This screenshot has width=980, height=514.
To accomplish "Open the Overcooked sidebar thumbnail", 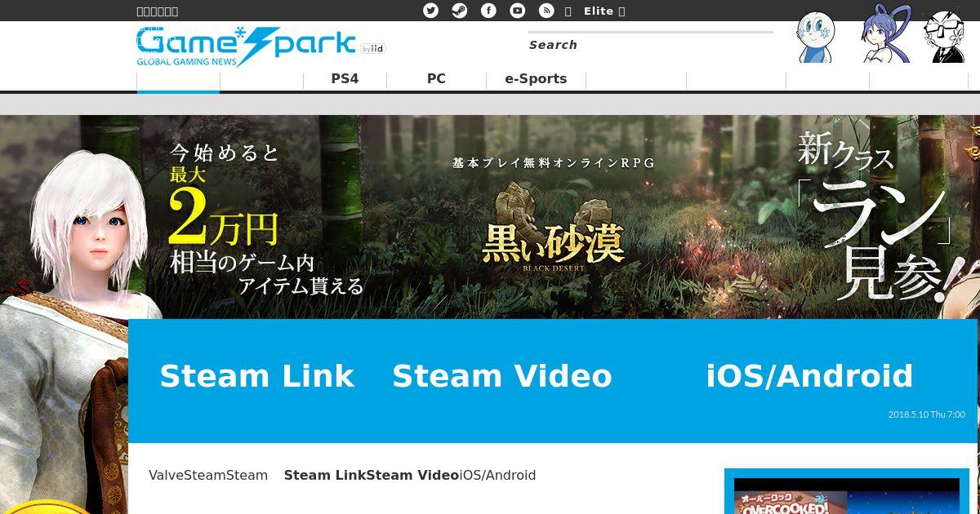I will point(846,496).
